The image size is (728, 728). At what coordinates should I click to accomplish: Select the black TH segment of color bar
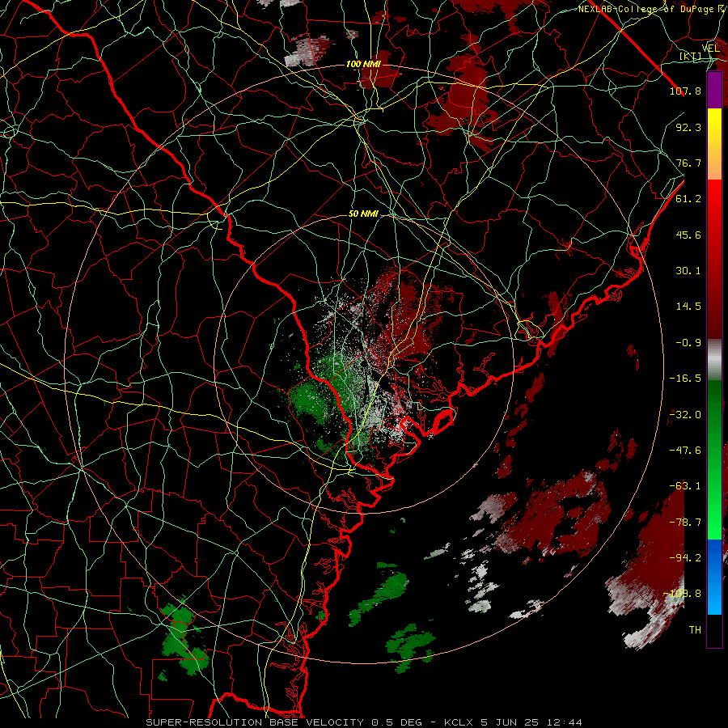[x=714, y=631]
